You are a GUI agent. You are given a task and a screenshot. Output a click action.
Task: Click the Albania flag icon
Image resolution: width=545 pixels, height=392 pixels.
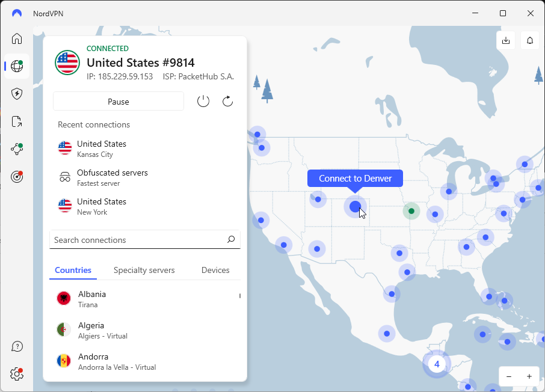point(64,298)
